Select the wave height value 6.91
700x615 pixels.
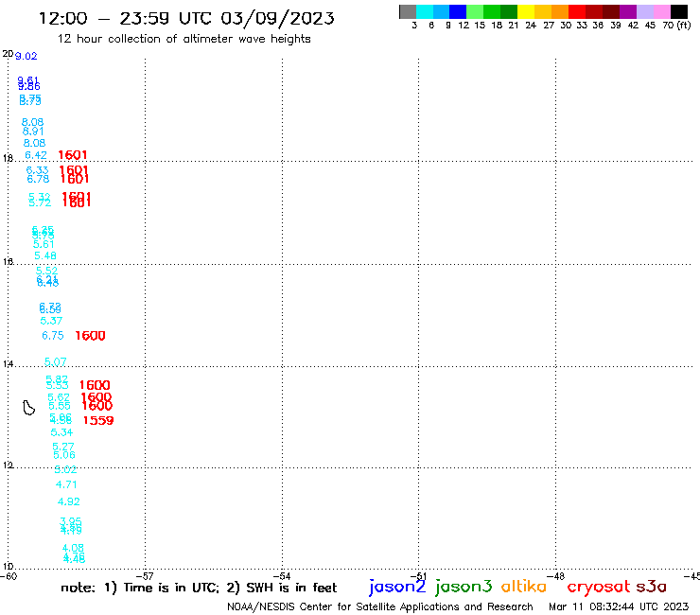(33, 132)
